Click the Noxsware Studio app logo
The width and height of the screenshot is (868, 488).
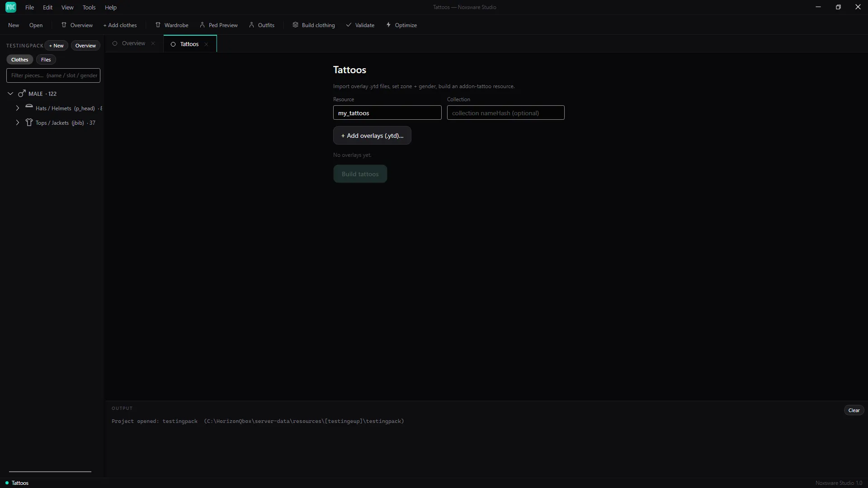pos(11,7)
